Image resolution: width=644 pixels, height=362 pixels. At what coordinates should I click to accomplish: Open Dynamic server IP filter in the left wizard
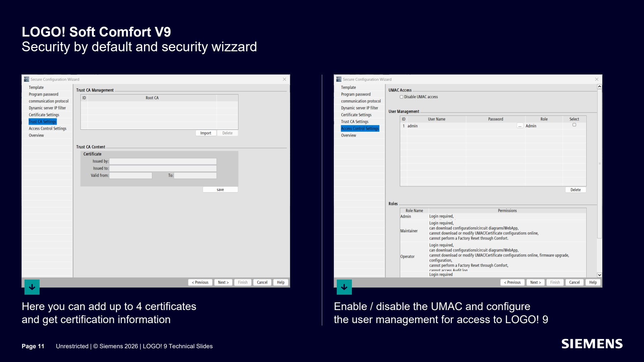(47, 108)
